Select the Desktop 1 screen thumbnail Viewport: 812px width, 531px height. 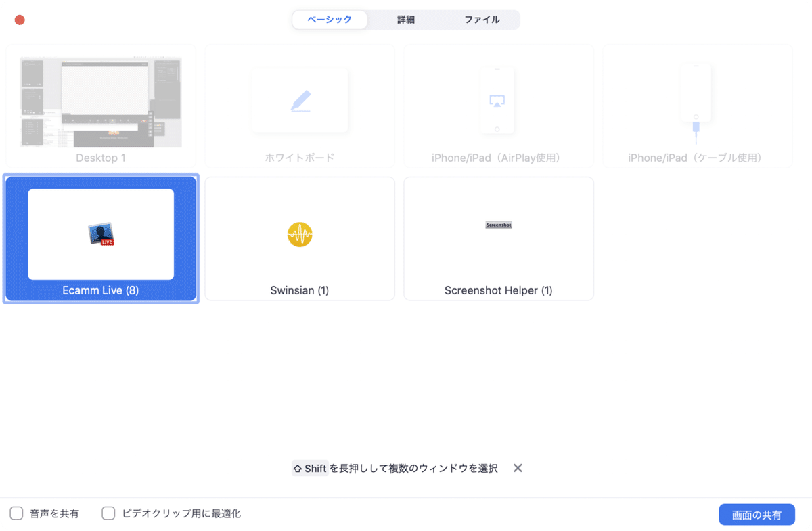(101, 102)
